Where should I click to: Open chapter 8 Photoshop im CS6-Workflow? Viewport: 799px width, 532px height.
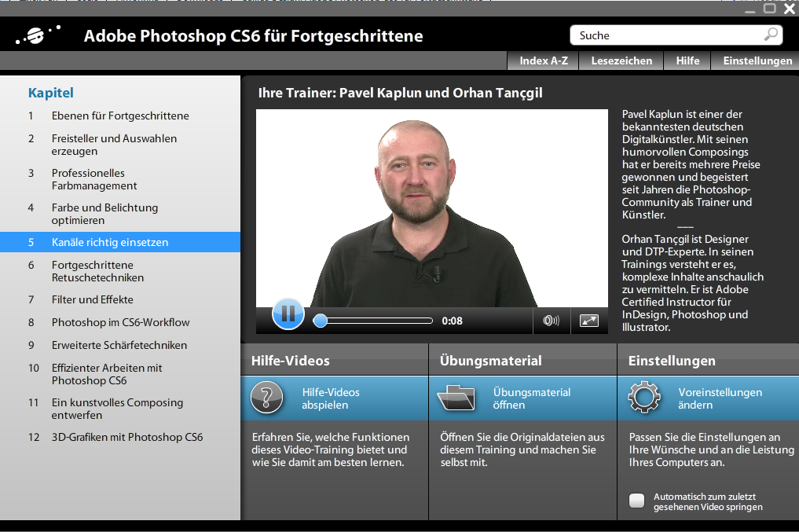120,322
